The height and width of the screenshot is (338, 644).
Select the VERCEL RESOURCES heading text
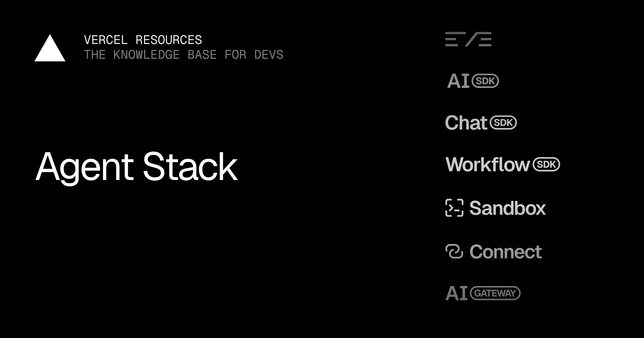[x=143, y=40]
